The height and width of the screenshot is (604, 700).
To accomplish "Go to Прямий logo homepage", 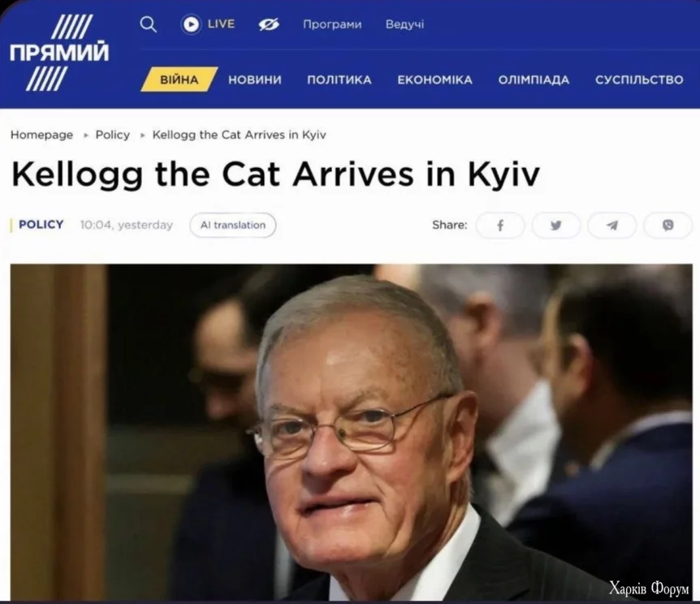I will [x=59, y=53].
